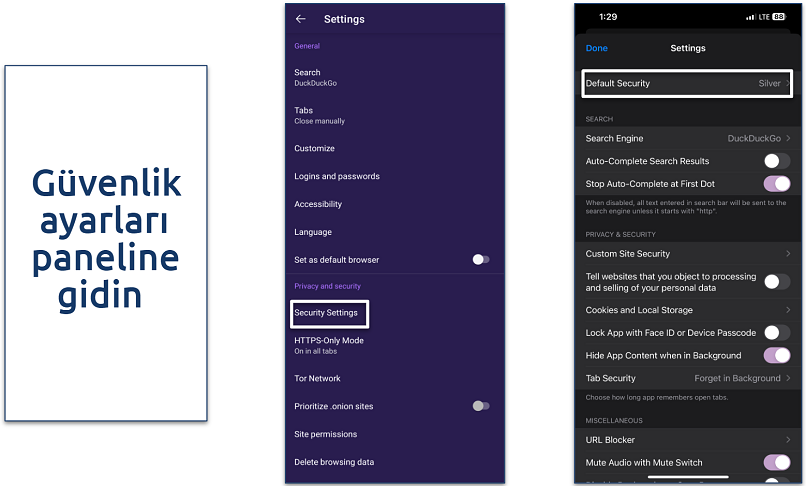Toggle Set as default browser switch
806x486 pixels.
(x=480, y=260)
